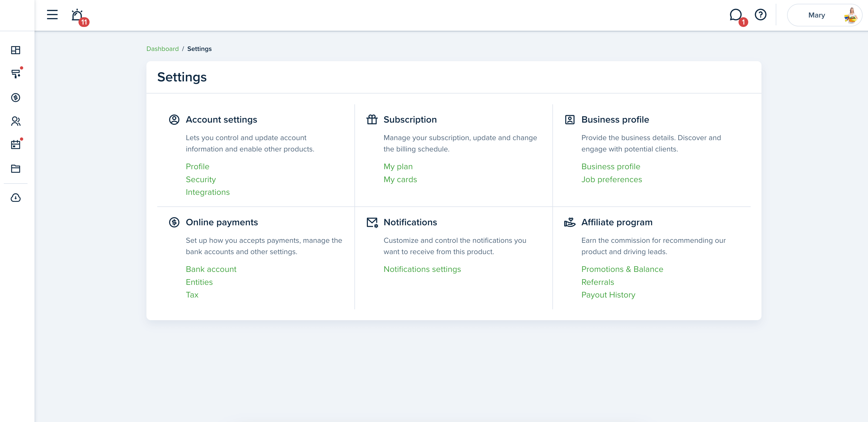The width and height of the screenshot is (868, 422).
Task: Open the paint roller jobs icon in the sidebar
Action: [15, 74]
